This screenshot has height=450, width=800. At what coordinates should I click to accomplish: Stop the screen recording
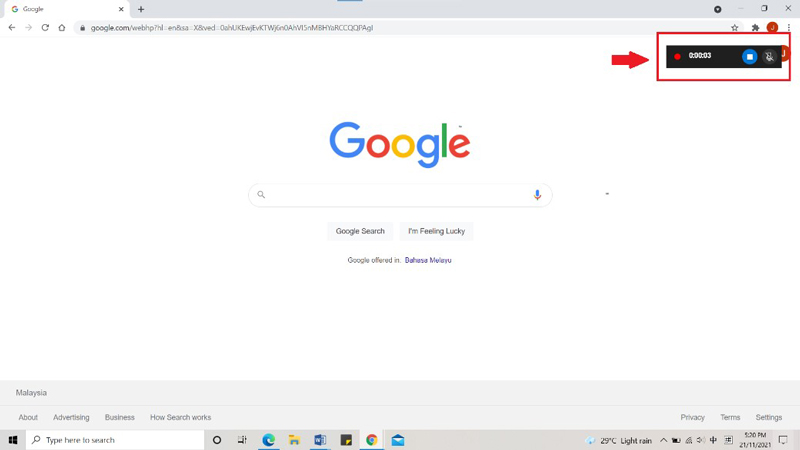749,57
